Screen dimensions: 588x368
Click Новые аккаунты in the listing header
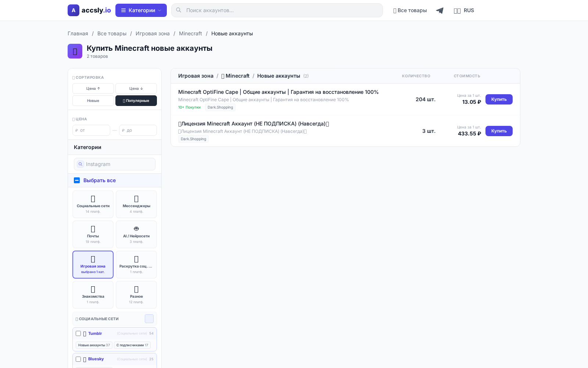[279, 76]
